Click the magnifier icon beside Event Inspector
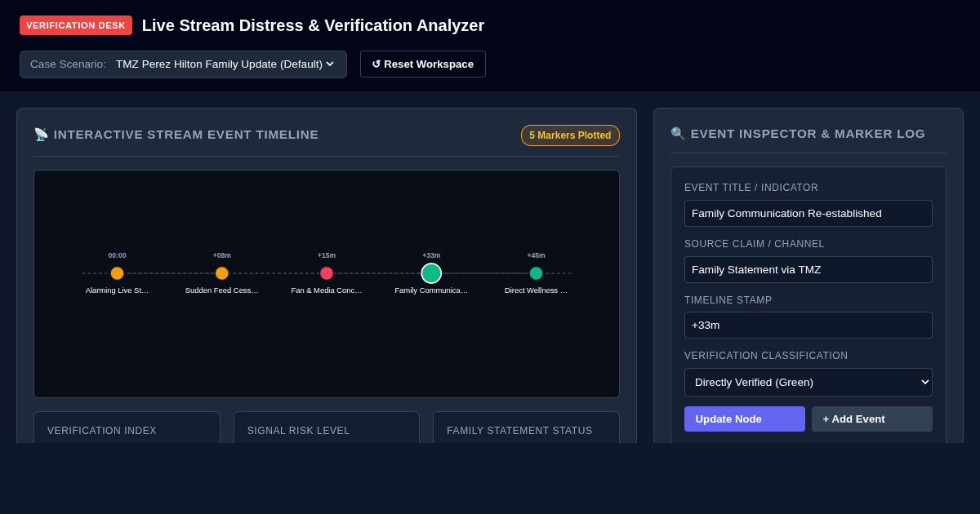The image size is (980, 514). (678, 134)
